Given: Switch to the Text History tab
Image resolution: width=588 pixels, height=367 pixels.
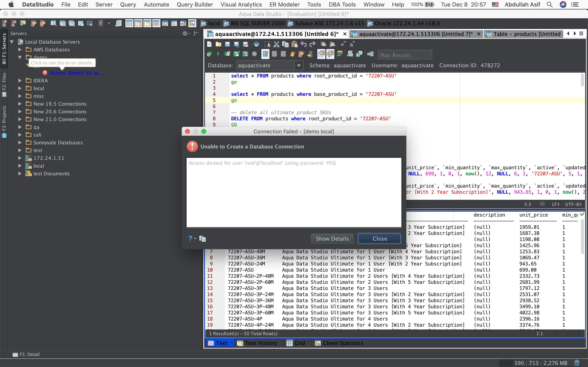Looking at the screenshot, I should pyautogui.click(x=257, y=343).
